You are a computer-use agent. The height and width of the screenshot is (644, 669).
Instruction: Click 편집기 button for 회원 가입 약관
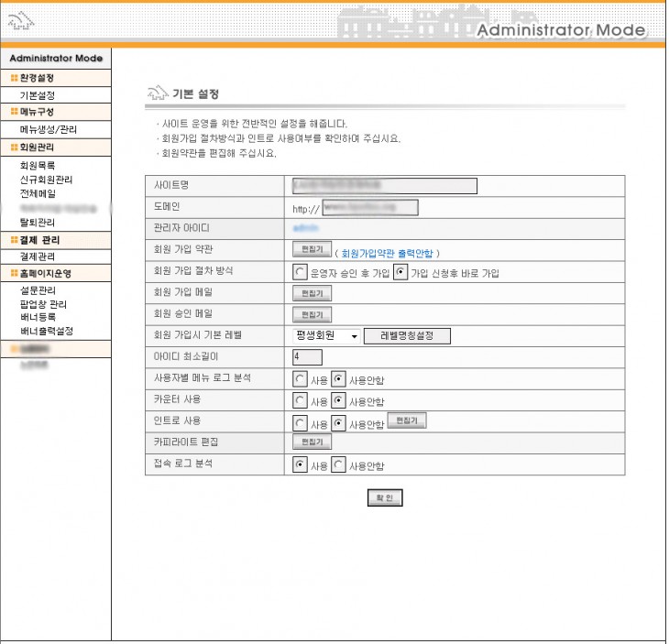311,251
